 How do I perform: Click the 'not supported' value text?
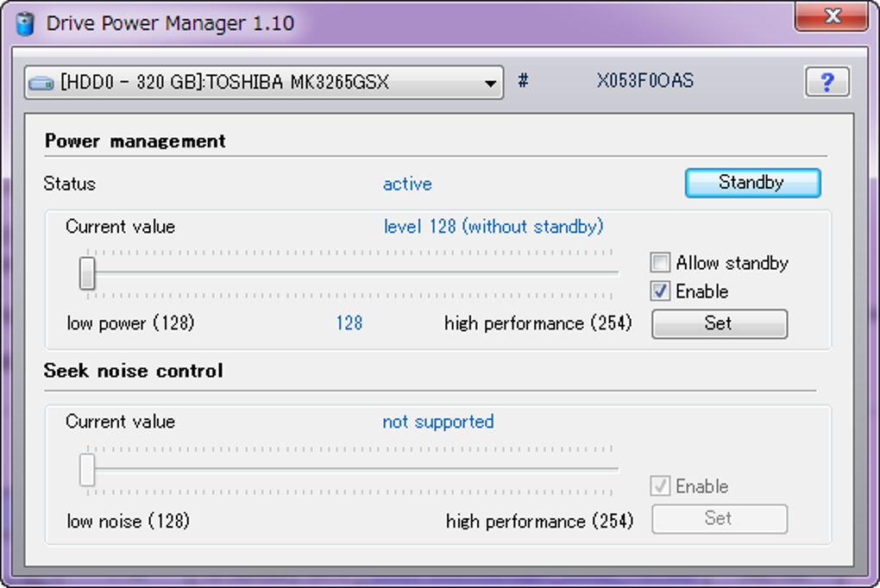pos(438,422)
